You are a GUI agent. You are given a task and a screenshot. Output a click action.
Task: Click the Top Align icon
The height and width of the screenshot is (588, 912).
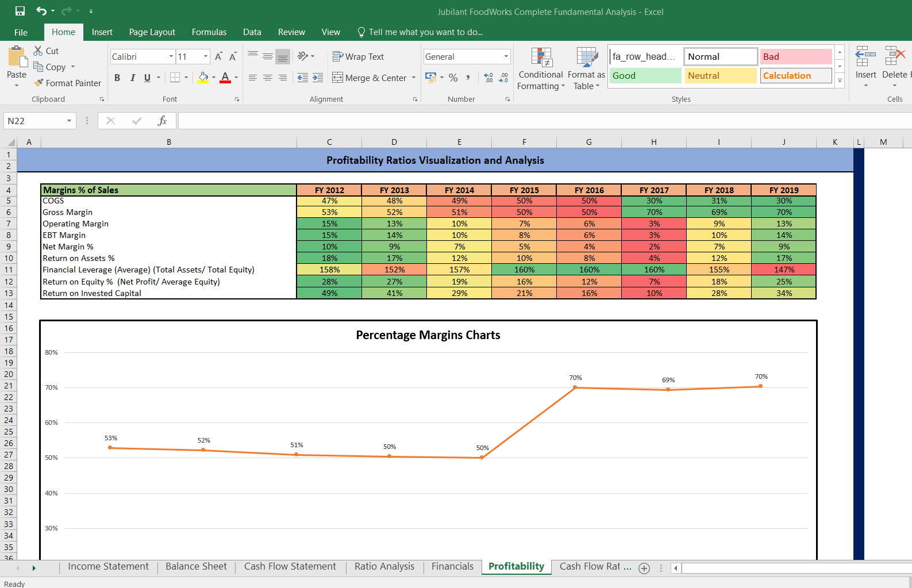click(253, 56)
